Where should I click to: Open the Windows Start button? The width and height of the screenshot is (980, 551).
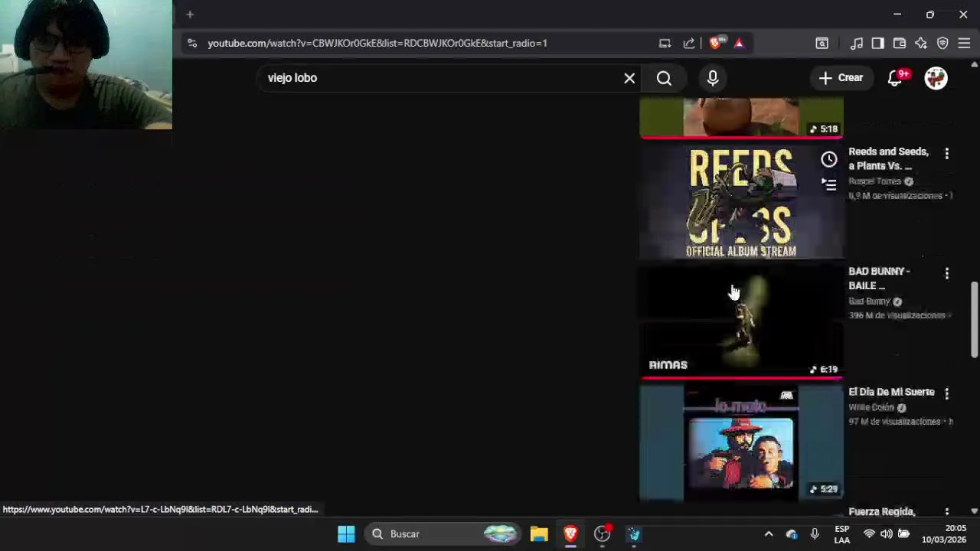tap(346, 534)
